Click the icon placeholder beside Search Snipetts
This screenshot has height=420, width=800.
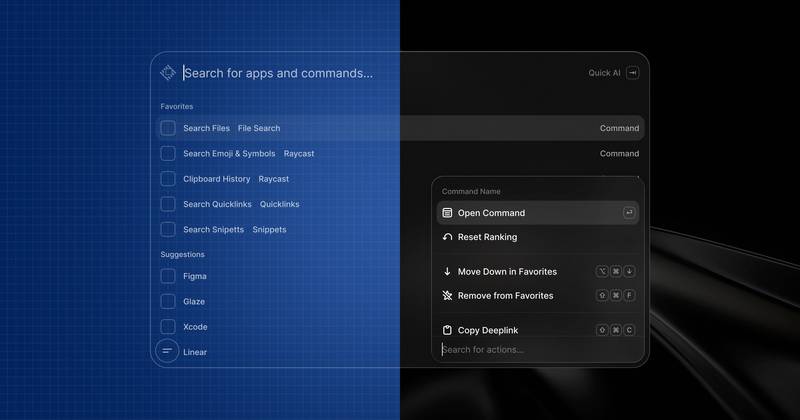[168, 229]
